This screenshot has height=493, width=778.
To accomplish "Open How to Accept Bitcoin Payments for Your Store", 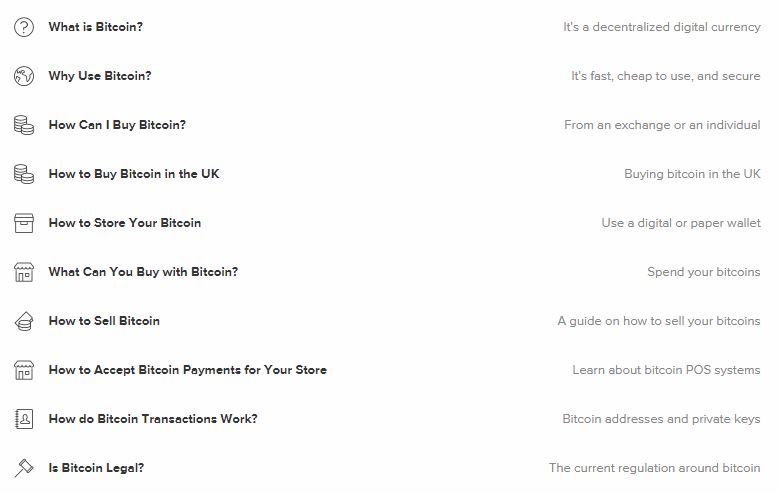I will click(x=188, y=370).
